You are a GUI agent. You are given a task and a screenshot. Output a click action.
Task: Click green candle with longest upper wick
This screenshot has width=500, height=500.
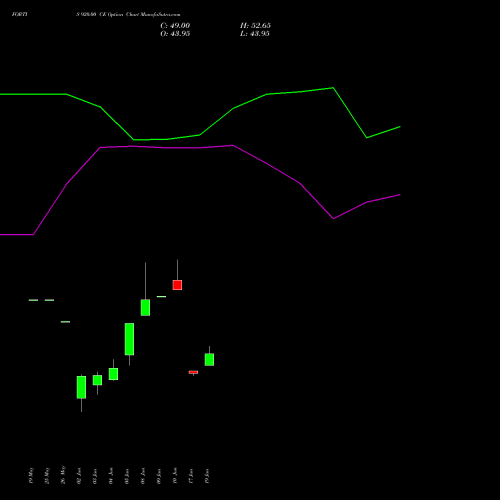(145, 307)
